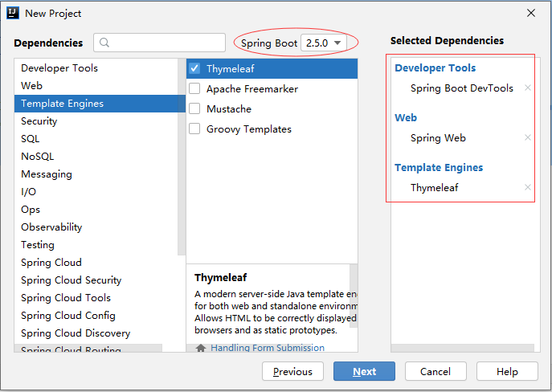Check the Apache Freemarker checkbox
This screenshot has width=552, height=392.
tap(194, 88)
